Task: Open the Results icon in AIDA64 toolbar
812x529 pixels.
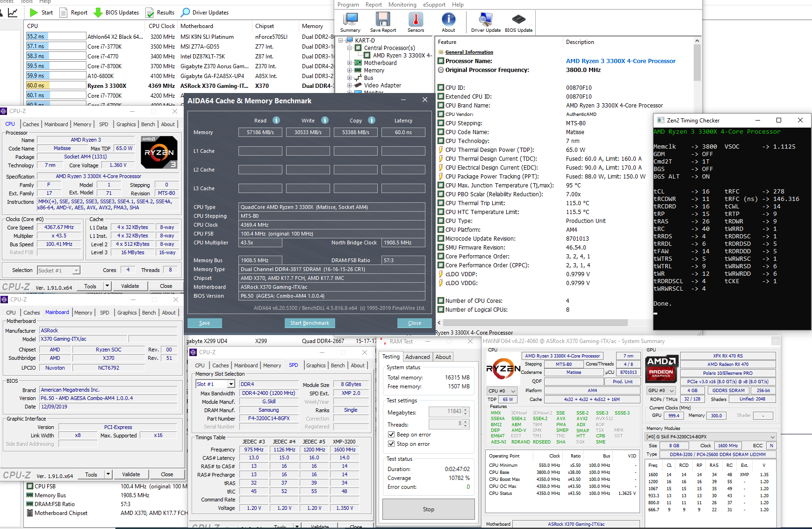Action: [150, 13]
